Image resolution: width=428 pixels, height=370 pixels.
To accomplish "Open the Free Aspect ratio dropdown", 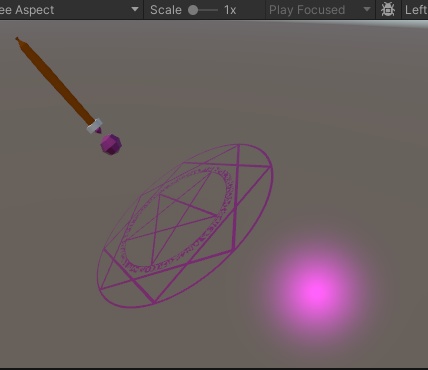I will [71, 10].
